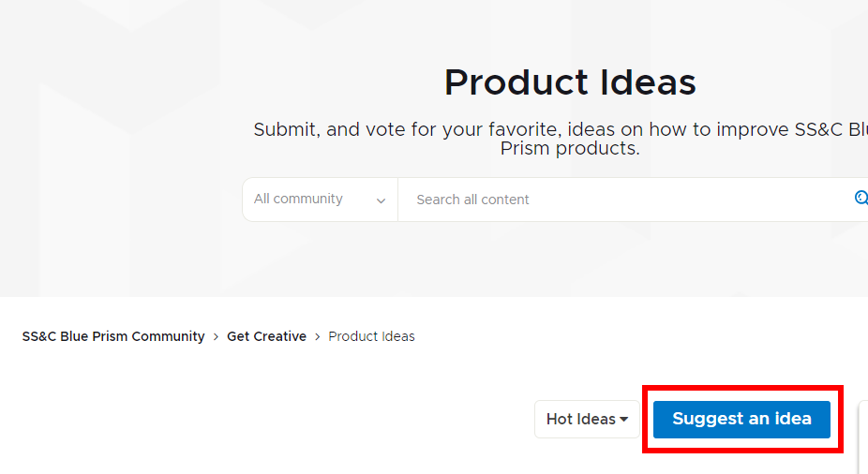
Task: Click the caret arrow beside Hot Ideas
Action: point(624,420)
